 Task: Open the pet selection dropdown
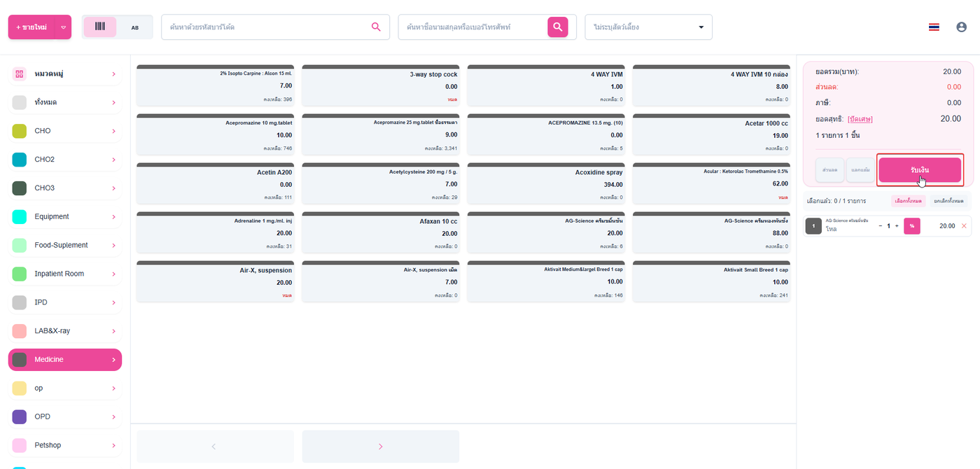(648, 27)
